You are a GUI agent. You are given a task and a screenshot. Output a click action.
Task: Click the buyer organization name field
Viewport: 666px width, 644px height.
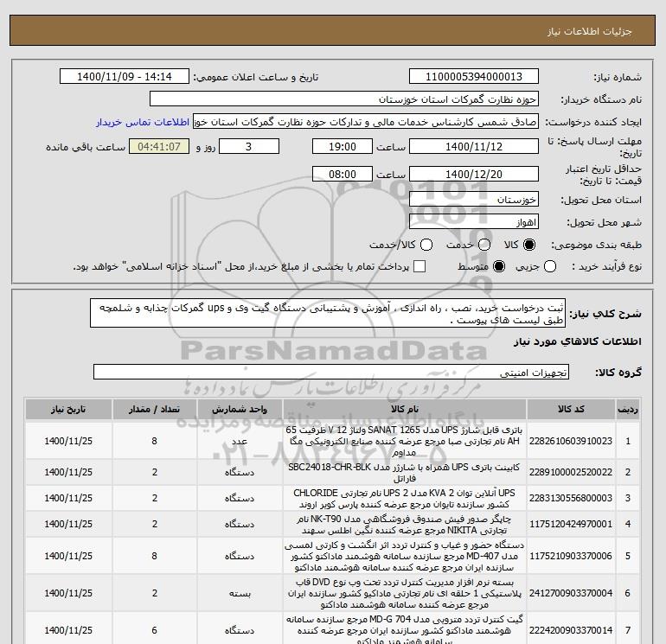tap(344, 99)
